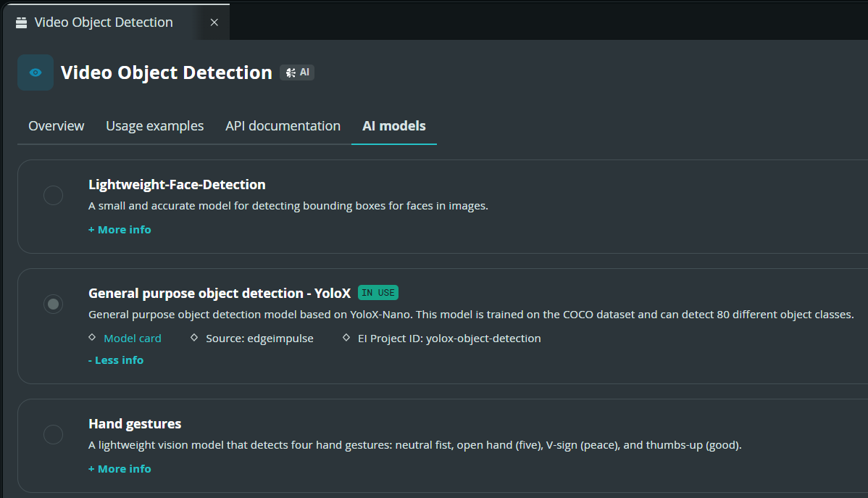Select the General purpose YoloX radio button
The width and height of the screenshot is (868, 498).
tap(53, 304)
